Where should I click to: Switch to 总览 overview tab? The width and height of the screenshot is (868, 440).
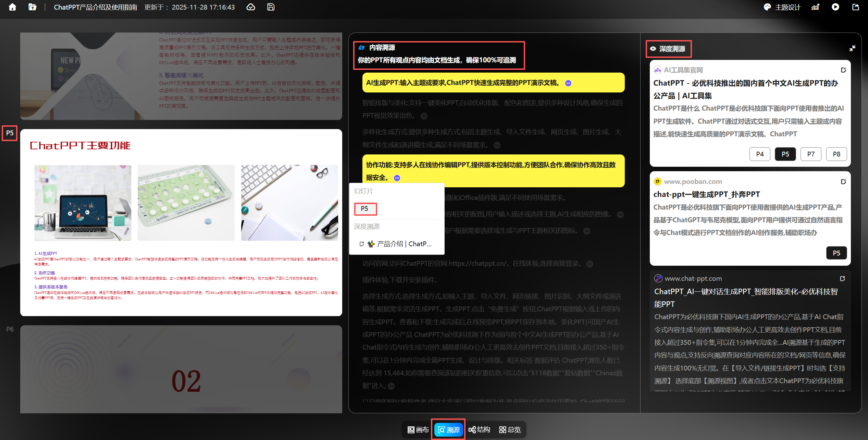(510, 430)
